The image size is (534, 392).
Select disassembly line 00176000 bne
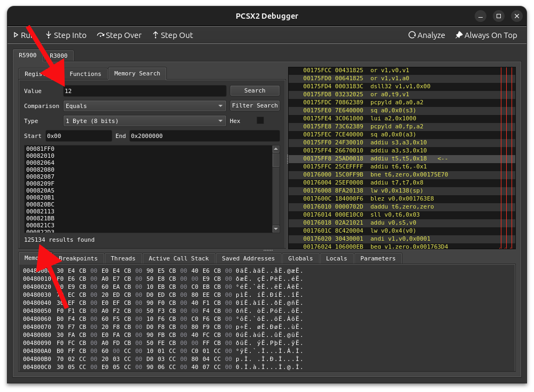point(402,174)
